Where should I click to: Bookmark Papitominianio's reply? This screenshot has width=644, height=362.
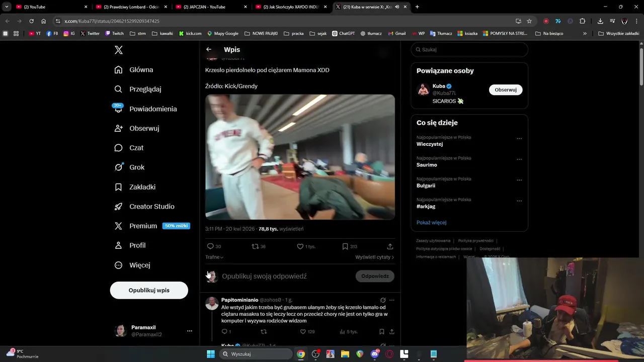coord(382,332)
